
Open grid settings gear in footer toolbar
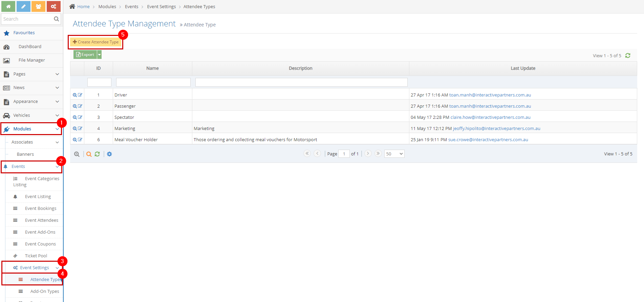(109, 154)
